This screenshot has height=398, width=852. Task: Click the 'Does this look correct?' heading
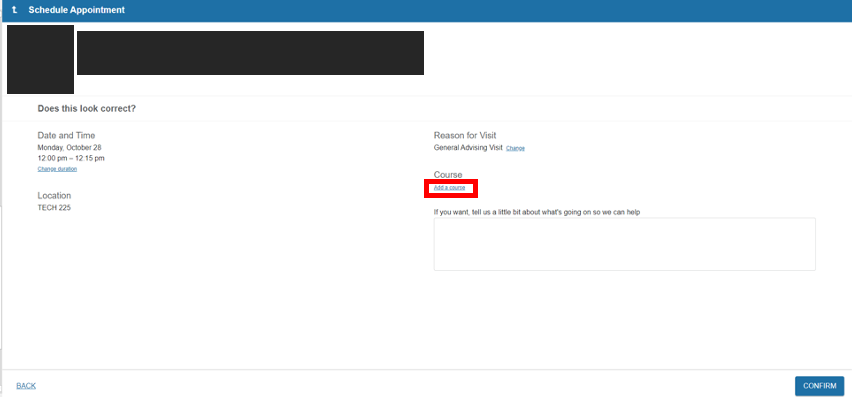86,109
